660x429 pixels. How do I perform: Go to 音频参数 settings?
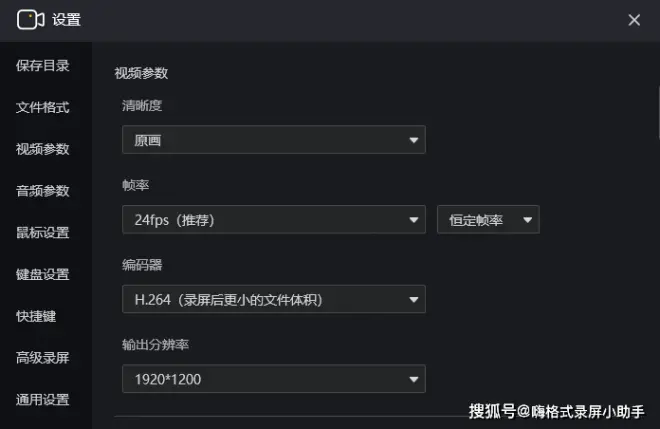[43, 191]
